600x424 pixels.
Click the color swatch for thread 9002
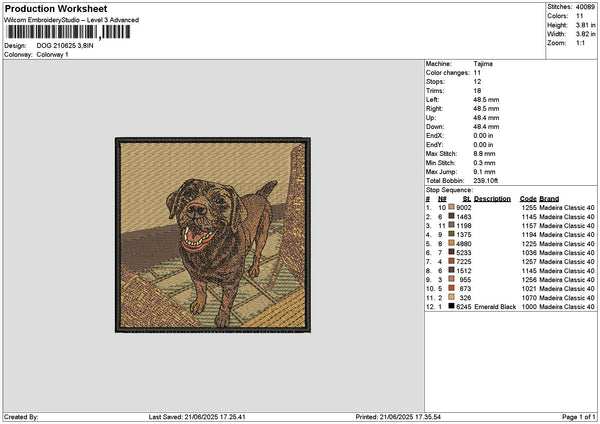coord(452,207)
